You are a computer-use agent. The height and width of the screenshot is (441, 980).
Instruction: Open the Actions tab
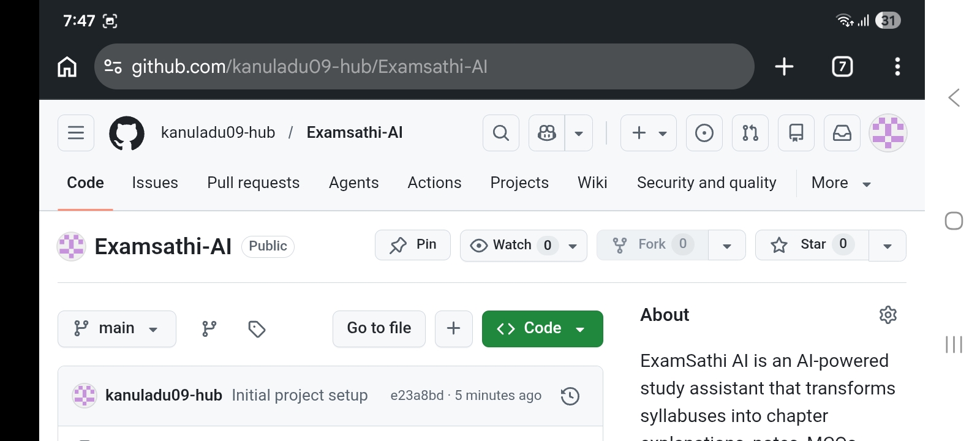pyautogui.click(x=435, y=183)
